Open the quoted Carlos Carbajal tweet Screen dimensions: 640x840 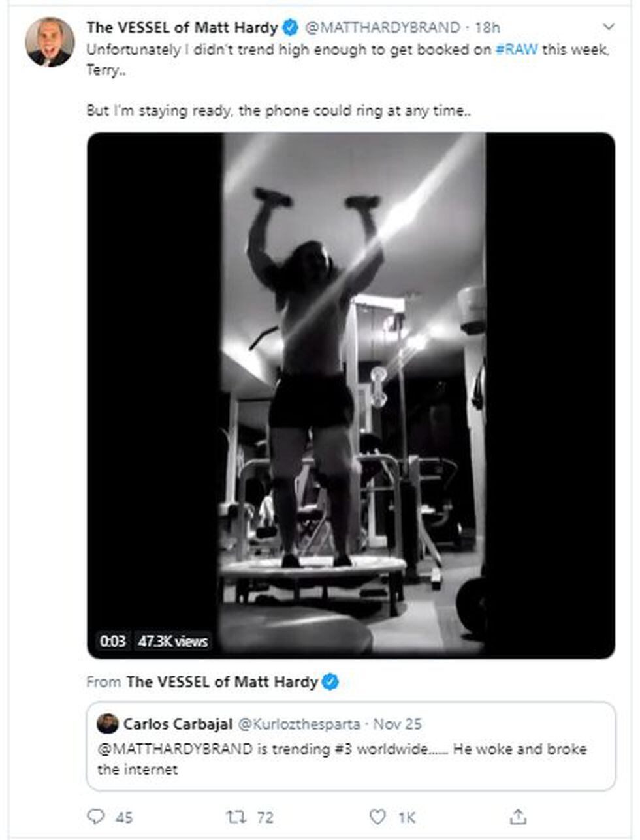tap(350, 758)
